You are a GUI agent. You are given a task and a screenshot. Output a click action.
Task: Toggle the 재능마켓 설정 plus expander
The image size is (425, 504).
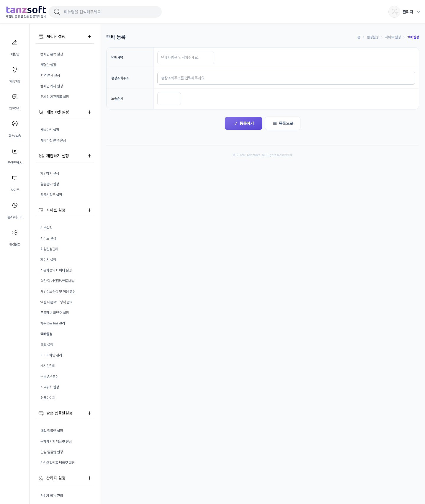tap(89, 112)
